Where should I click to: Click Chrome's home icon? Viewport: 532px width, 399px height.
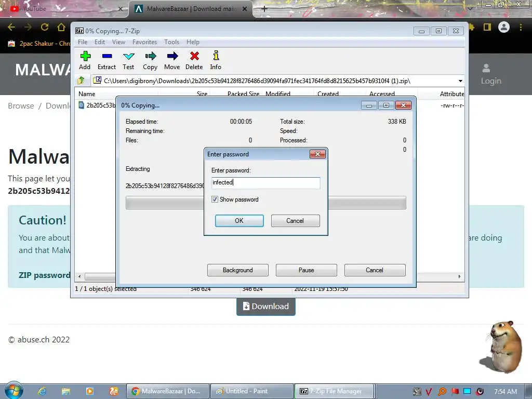[61, 27]
